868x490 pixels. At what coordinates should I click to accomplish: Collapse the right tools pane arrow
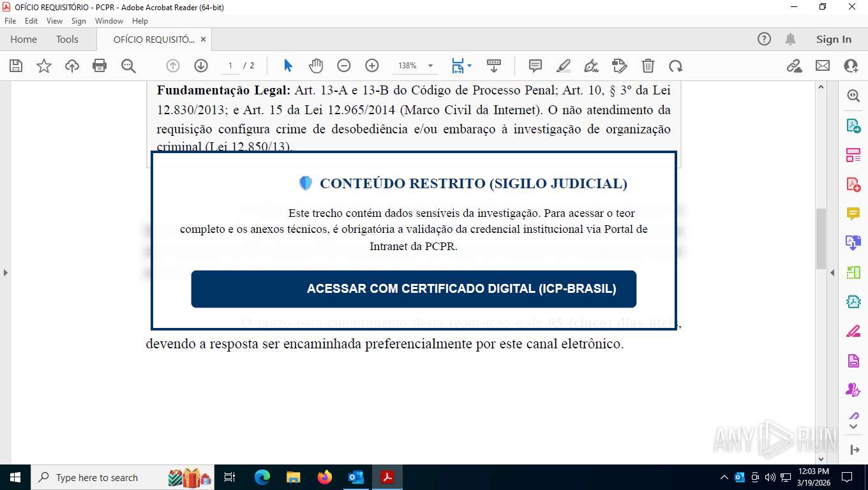click(x=832, y=272)
